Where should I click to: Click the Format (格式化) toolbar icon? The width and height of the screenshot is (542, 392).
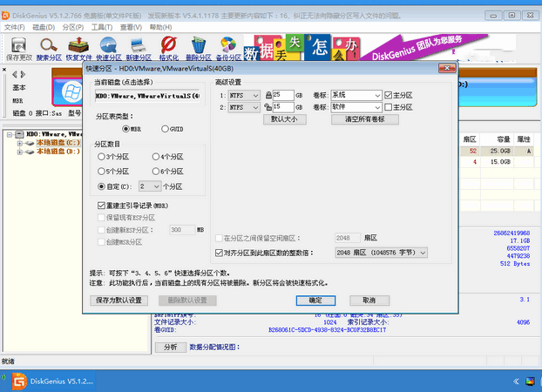click(169, 49)
